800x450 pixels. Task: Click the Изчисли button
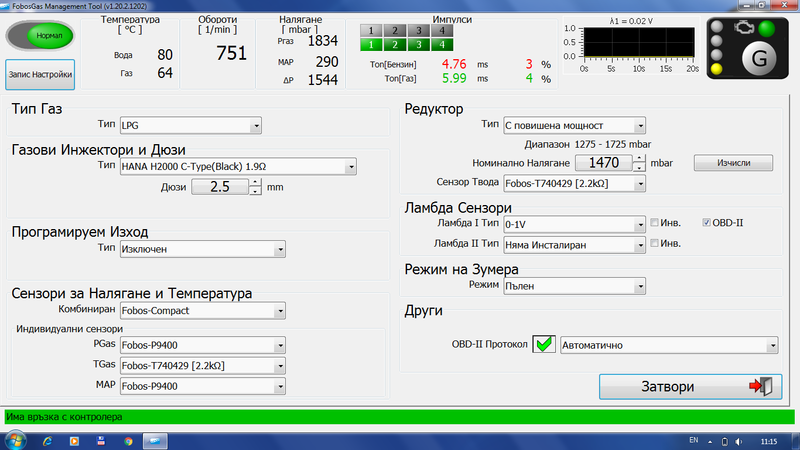[x=733, y=163]
